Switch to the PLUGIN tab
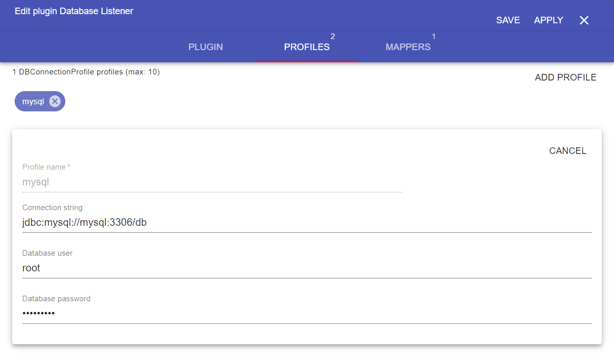Image resolution: width=614 pixels, height=364 pixels. (x=206, y=47)
